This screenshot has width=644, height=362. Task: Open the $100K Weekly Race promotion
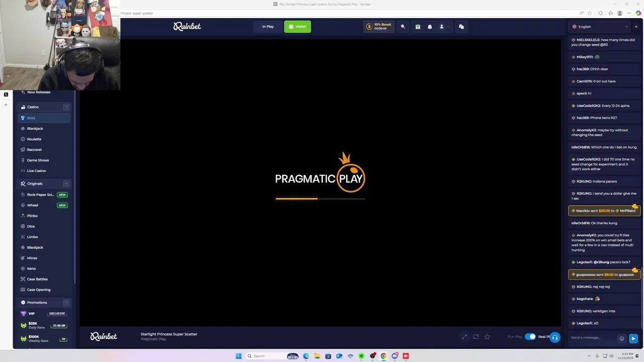[x=44, y=338]
